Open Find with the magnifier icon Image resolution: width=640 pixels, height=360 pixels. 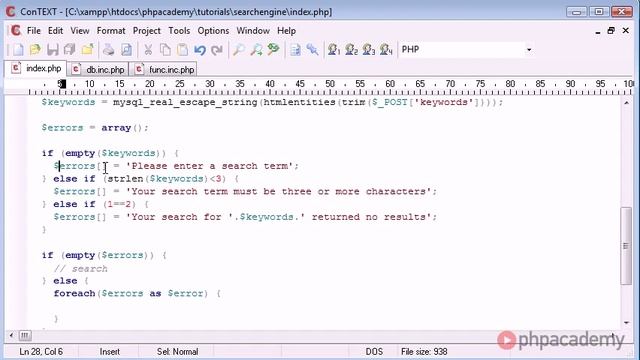pos(239,50)
